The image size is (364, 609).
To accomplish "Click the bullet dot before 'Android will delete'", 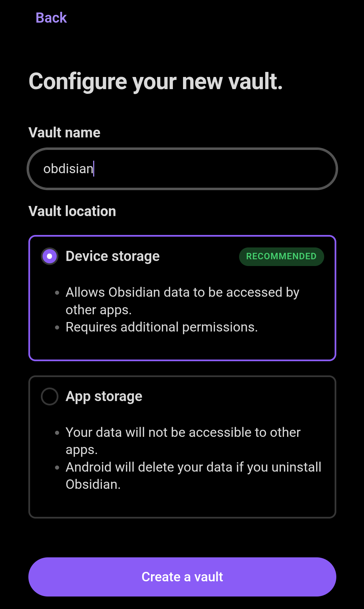I will [57, 468].
